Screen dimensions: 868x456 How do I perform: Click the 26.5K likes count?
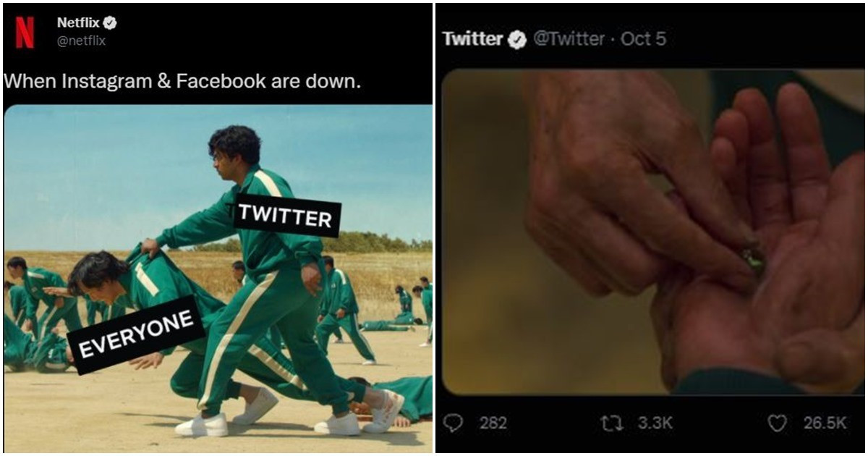click(x=825, y=424)
